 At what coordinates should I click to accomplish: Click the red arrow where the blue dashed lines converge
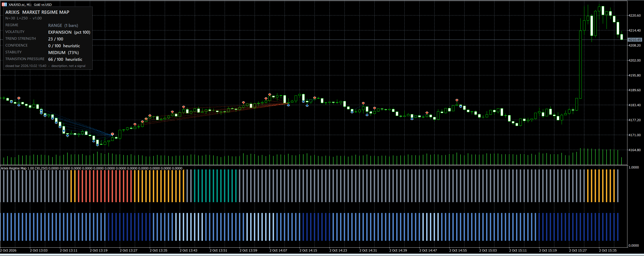112,134
